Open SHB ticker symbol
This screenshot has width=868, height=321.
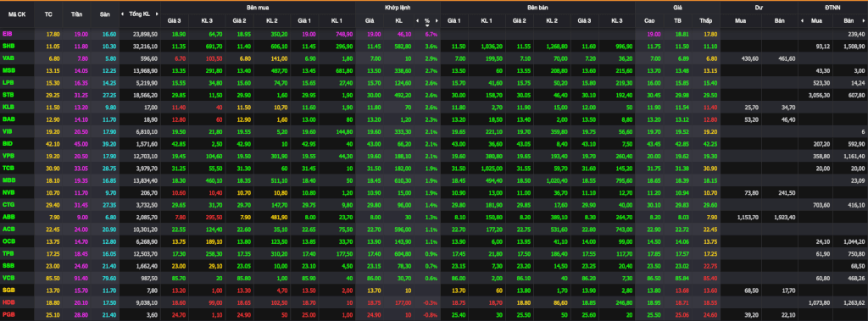tap(8, 46)
